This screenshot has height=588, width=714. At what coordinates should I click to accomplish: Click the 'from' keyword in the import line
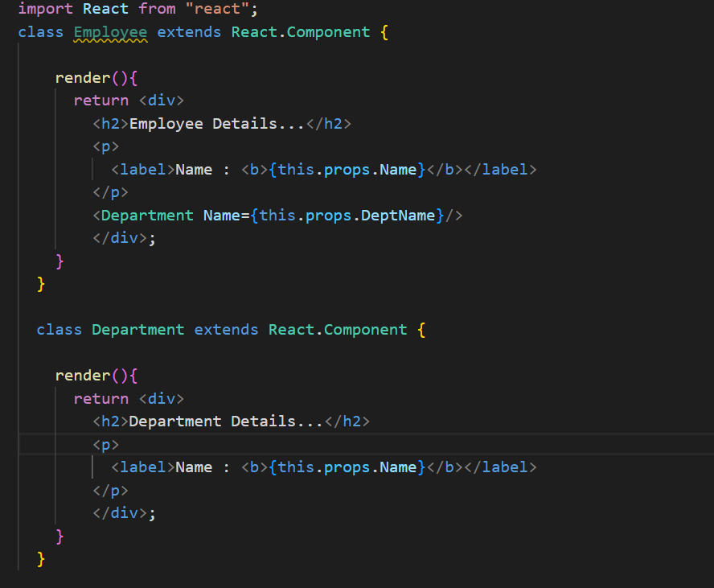coord(157,9)
